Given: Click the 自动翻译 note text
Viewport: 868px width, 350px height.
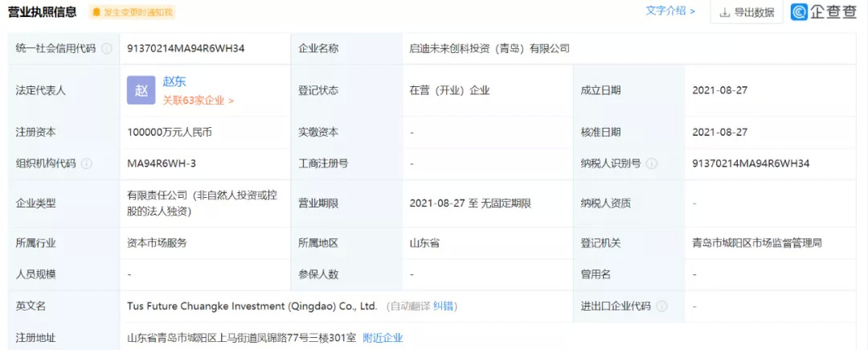Looking at the screenshot, I should pos(411,306).
